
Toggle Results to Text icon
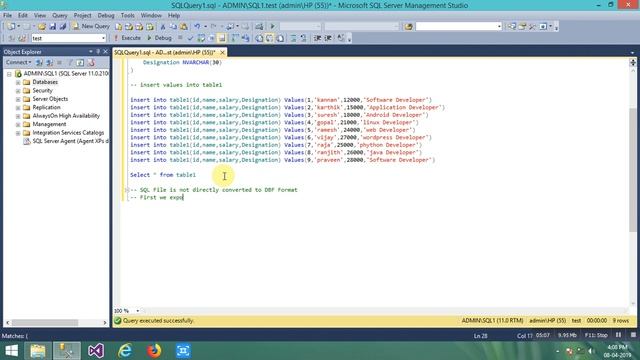259,38
